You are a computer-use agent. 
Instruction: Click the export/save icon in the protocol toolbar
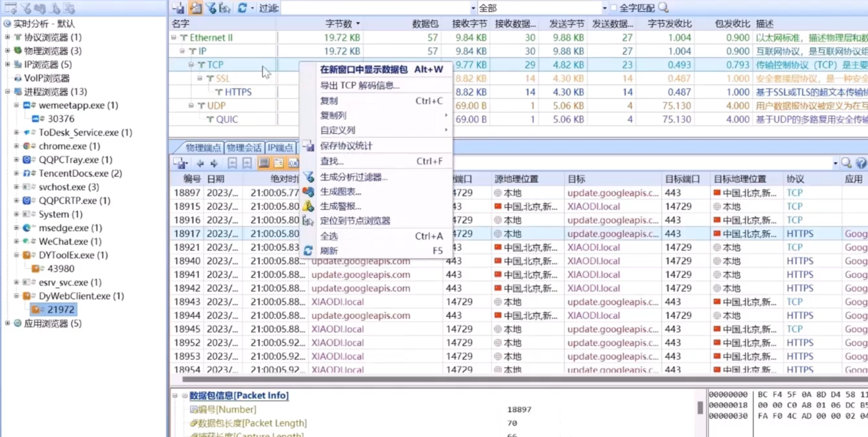click(x=178, y=8)
